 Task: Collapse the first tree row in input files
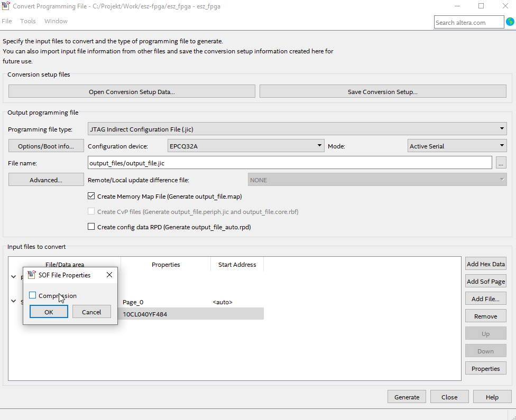(14, 277)
